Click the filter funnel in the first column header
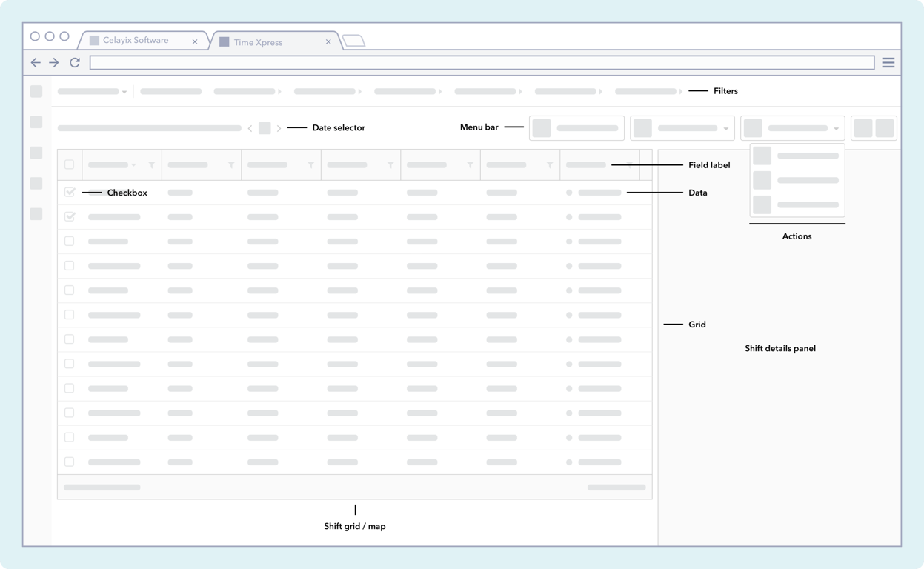The image size is (924, 569). (152, 165)
